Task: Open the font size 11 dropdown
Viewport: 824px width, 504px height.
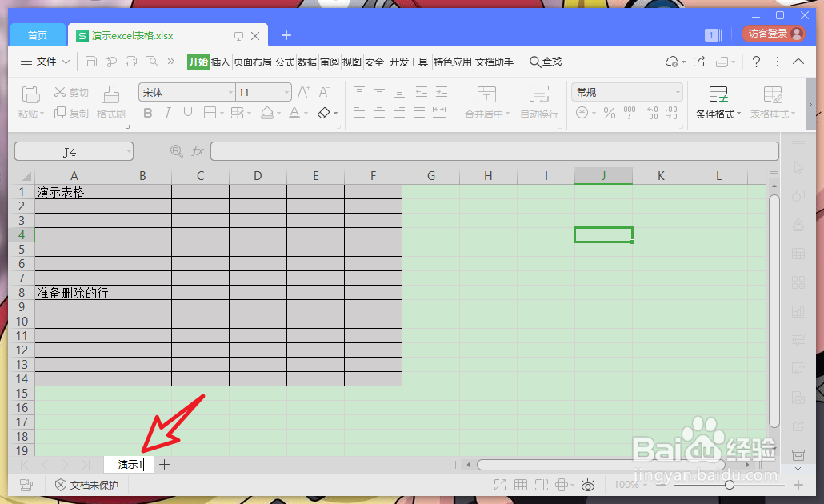Action: [286, 93]
